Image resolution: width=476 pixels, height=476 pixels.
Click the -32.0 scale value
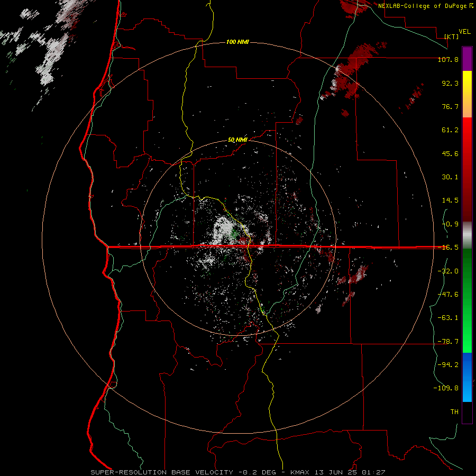(x=448, y=271)
